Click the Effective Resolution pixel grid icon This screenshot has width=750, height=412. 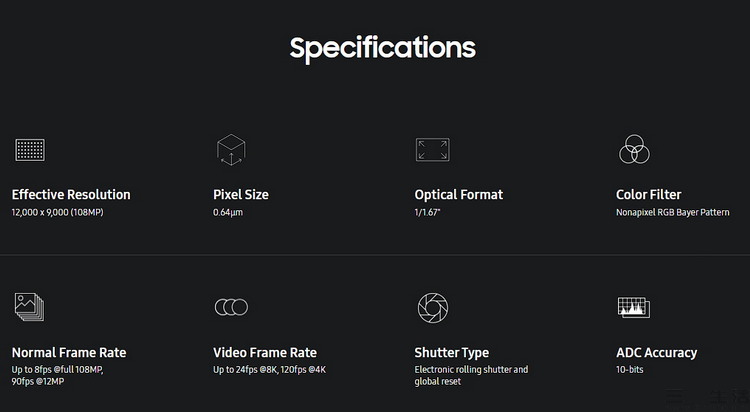click(30, 150)
